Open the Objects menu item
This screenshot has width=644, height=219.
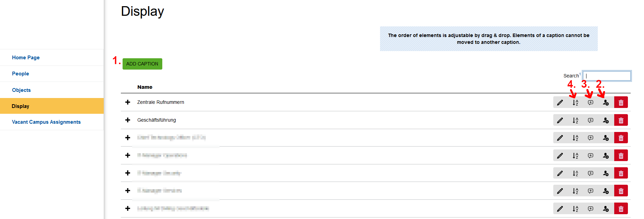click(x=21, y=90)
